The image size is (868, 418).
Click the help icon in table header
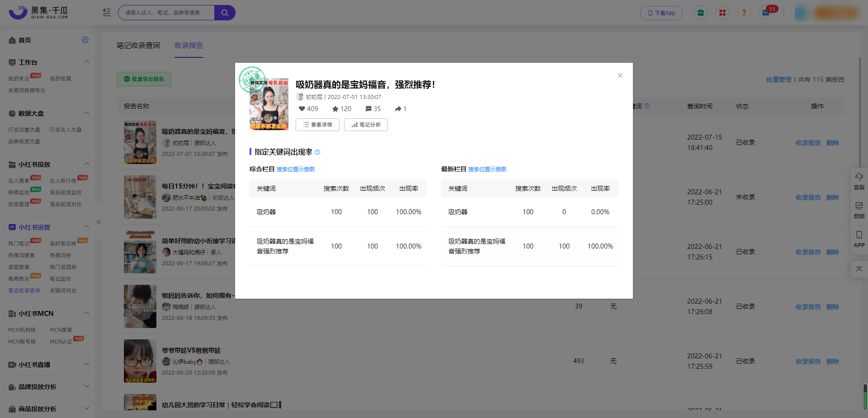(x=647, y=106)
